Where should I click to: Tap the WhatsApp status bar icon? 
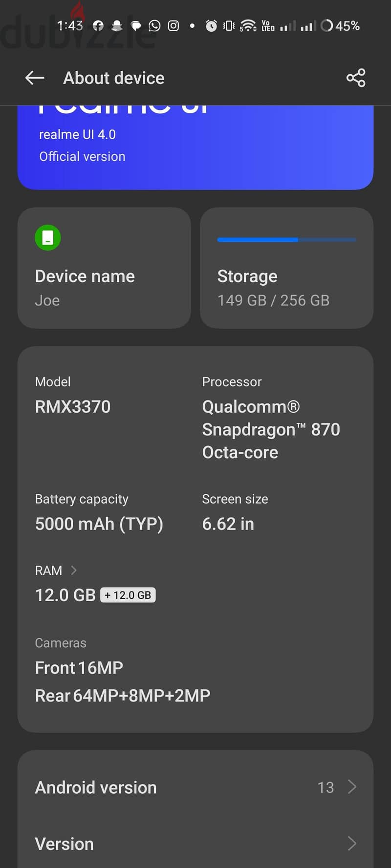pos(154,26)
